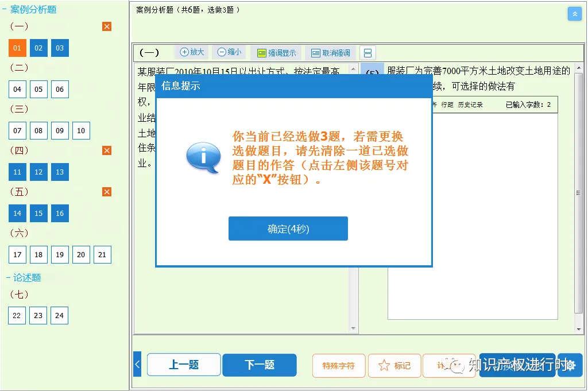Switch to question 05
The height and width of the screenshot is (391, 588).
tap(38, 89)
